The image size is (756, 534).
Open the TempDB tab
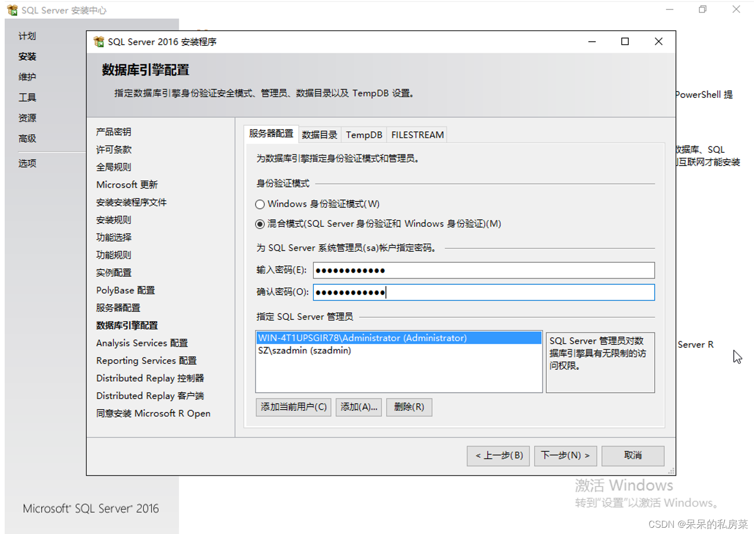(364, 135)
